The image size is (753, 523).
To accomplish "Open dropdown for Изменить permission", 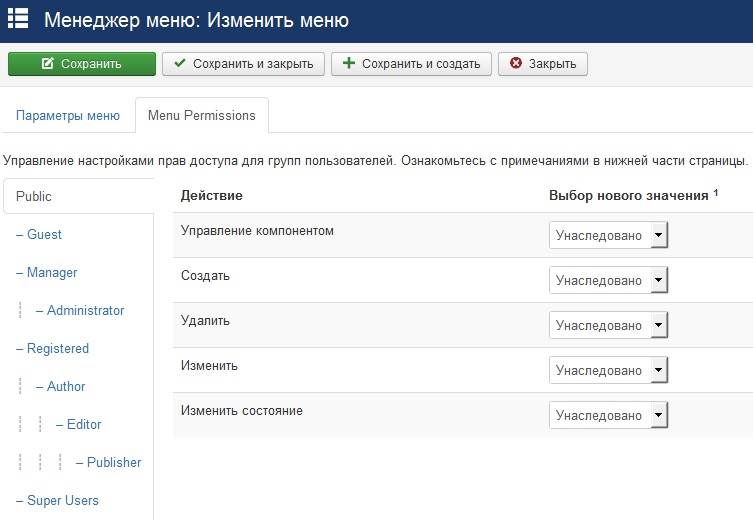I will pos(608,370).
